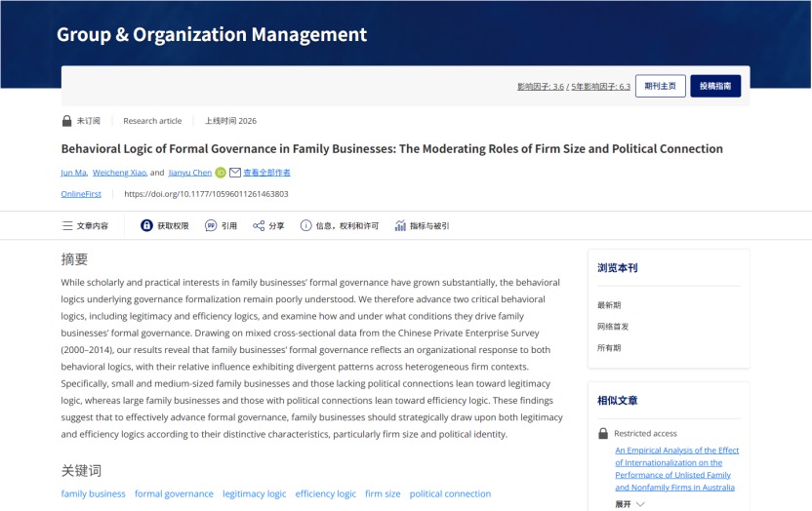The width and height of the screenshot is (812, 511).
Task: Click the DOI text https://doi.org/10.1177/10596011261463803
Action: click(206, 194)
